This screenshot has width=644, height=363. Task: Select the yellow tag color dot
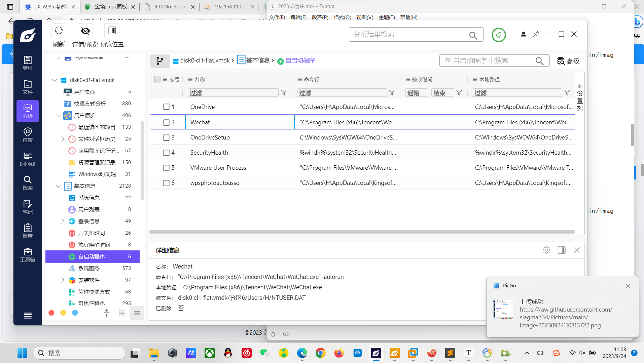pos(63,313)
